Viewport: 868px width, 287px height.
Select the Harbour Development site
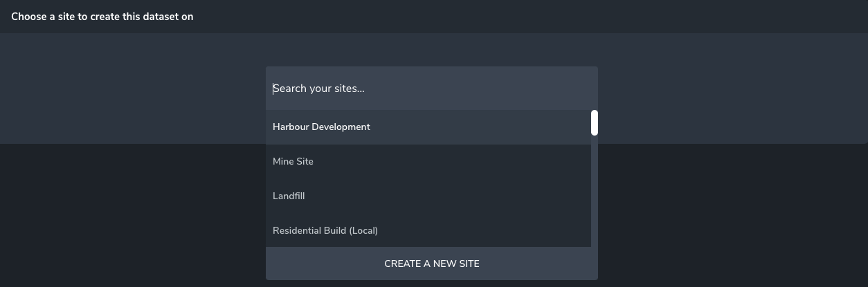pos(322,127)
